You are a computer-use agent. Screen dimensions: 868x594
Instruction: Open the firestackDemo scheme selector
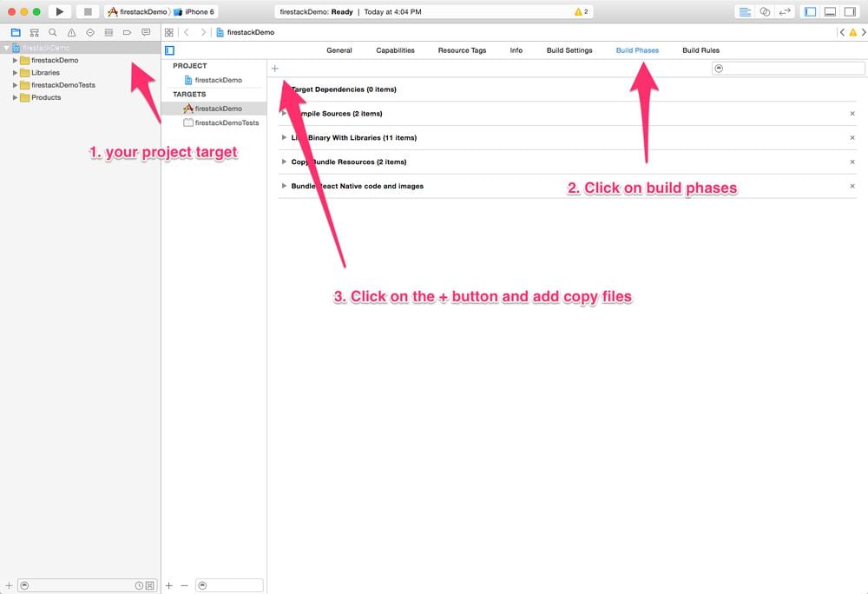pos(138,11)
